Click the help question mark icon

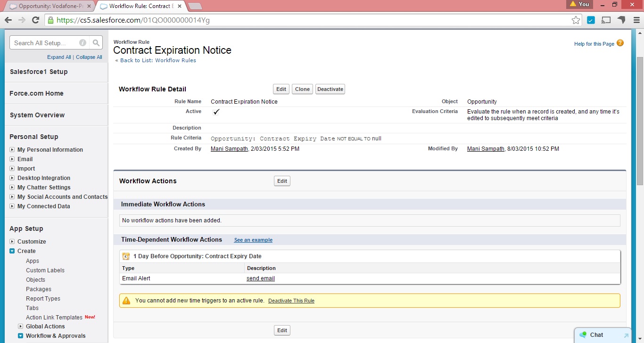[x=620, y=43]
